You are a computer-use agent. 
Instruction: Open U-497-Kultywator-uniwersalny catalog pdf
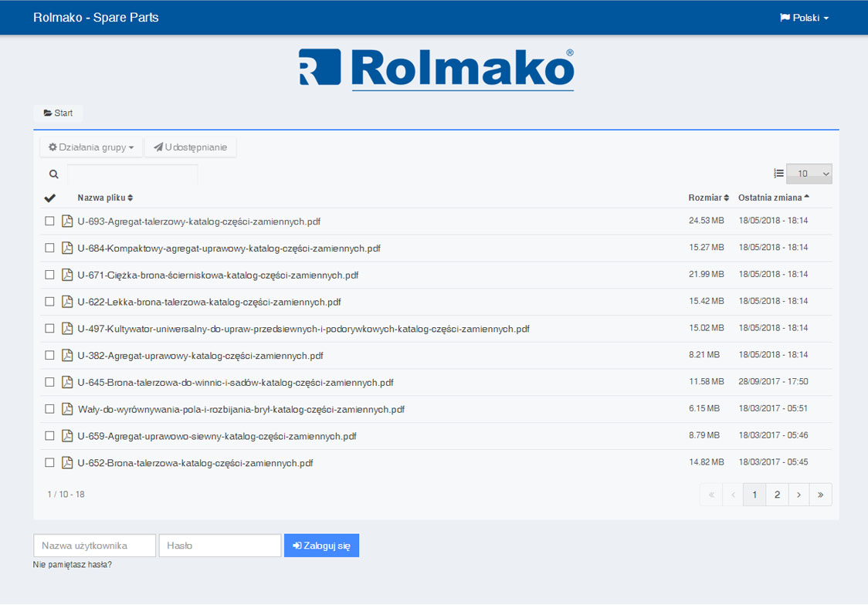[303, 329]
